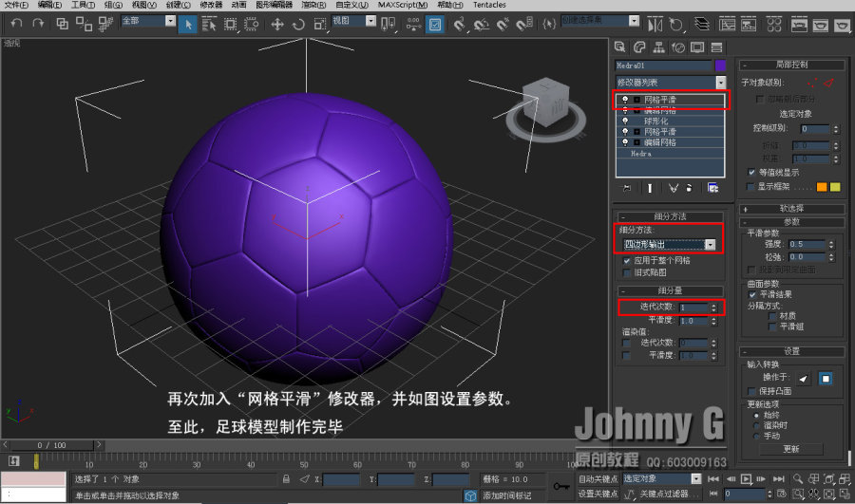Choose the Select and Move tool
The height and width of the screenshot is (504, 855).
[x=277, y=24]
